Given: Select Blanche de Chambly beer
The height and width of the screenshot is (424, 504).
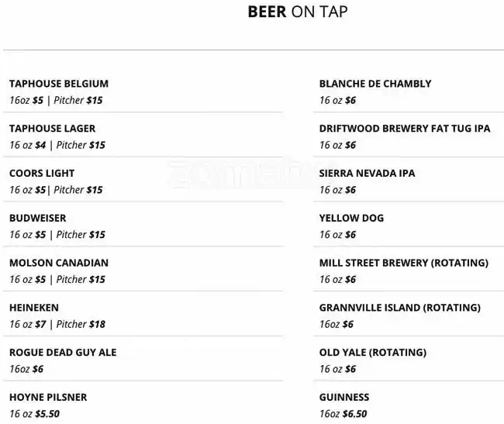Looking at the screenshot, I should coord(375,84).
